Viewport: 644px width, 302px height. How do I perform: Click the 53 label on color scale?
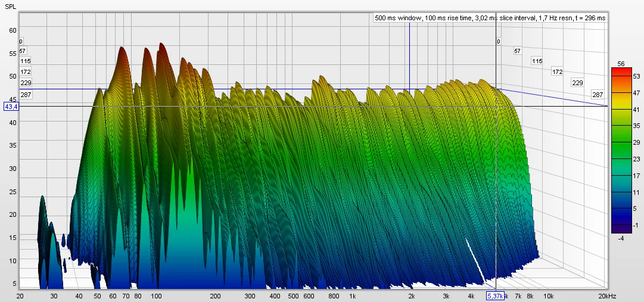(x=637, y=76)
